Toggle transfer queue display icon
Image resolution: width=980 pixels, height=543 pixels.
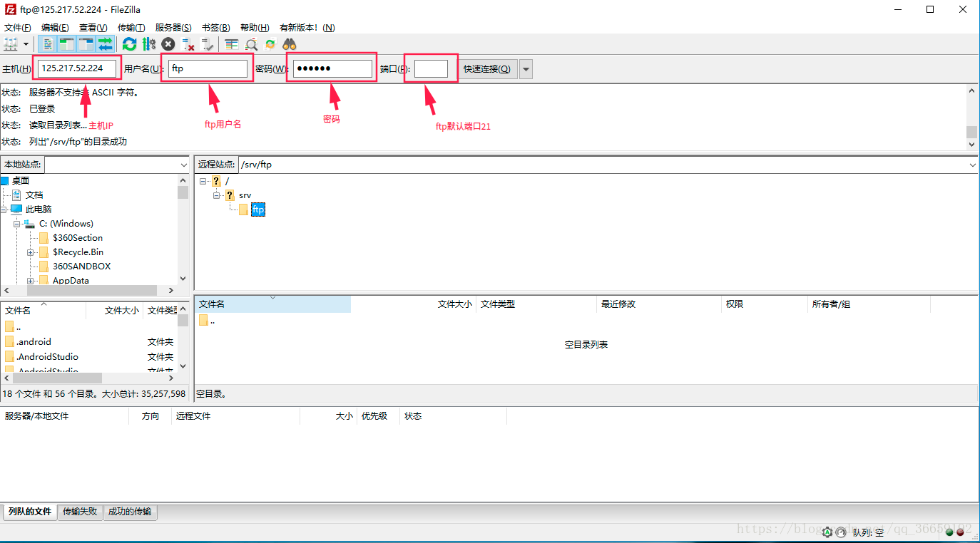[x=106, y=44]
